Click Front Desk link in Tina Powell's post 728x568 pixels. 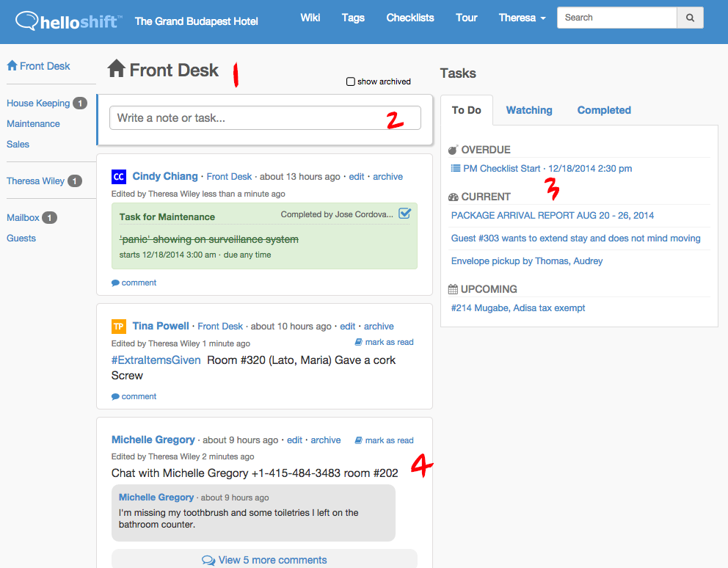(220, 326)
